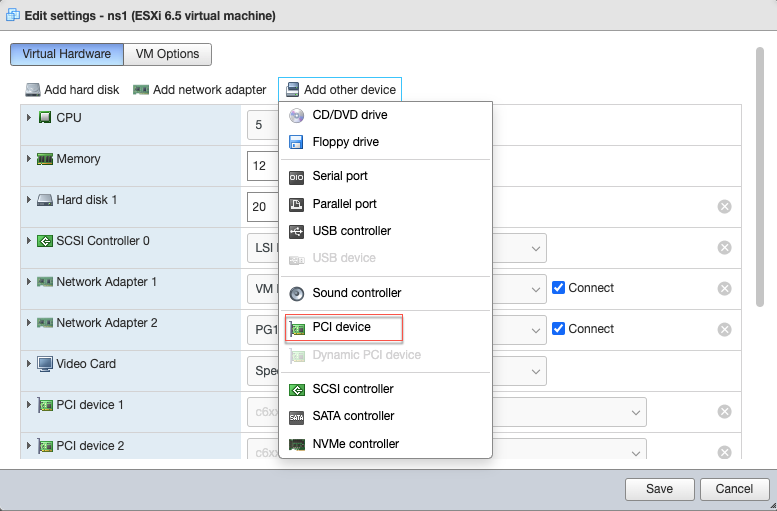Screen dimensions: 777x511
Task: Click the Video Card monitor icon
Action: (x=45, y=364)
